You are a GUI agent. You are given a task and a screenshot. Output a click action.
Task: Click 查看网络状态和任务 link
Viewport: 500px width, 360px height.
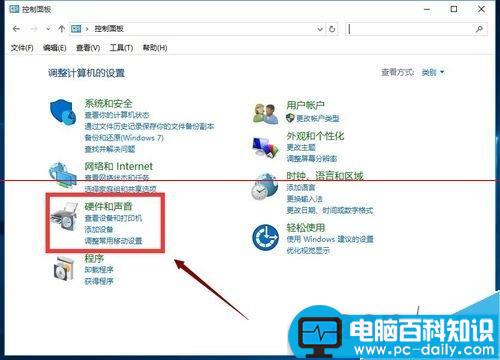click(117, 177)
